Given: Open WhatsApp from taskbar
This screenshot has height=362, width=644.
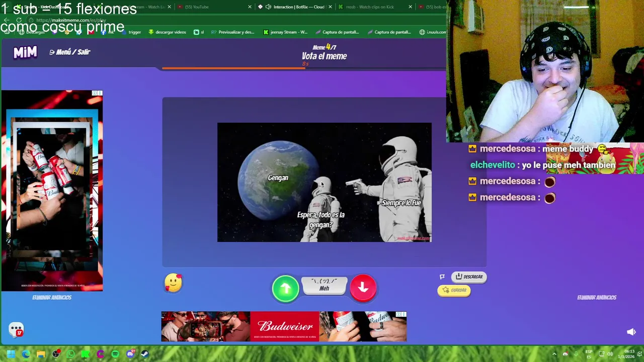Looking at the screenshot, I should 70,354.
